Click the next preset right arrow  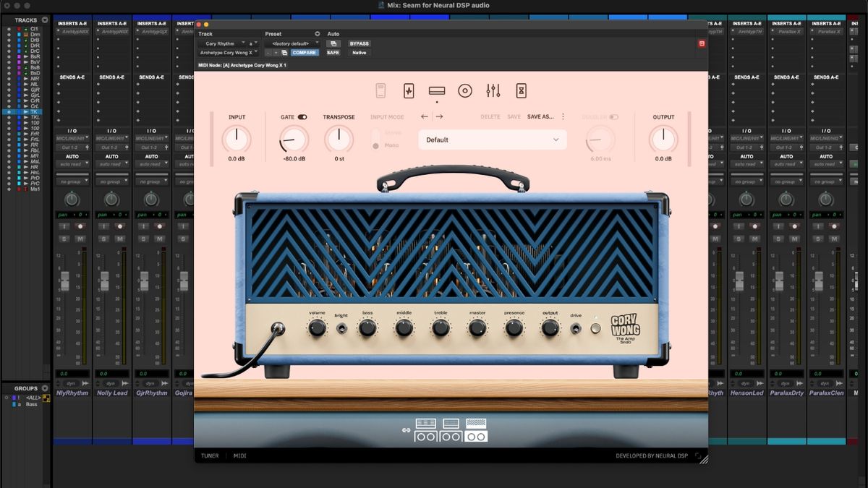pos(439,116)
